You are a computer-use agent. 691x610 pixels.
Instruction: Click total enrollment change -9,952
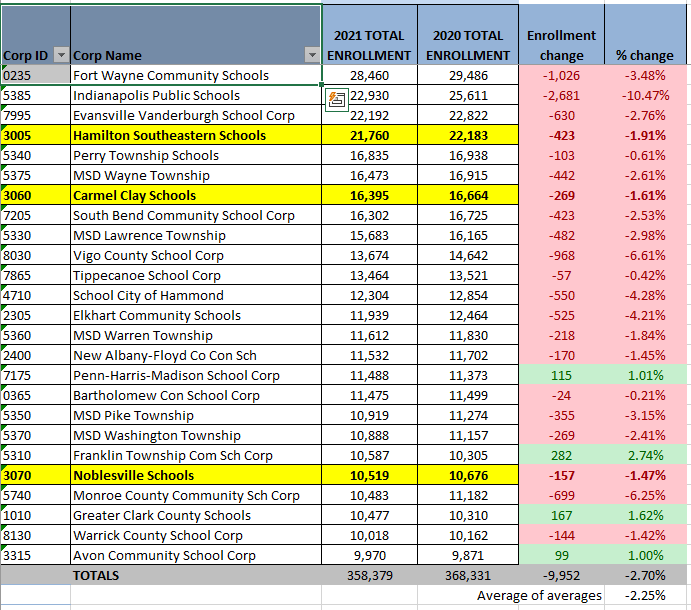point(561,575)
